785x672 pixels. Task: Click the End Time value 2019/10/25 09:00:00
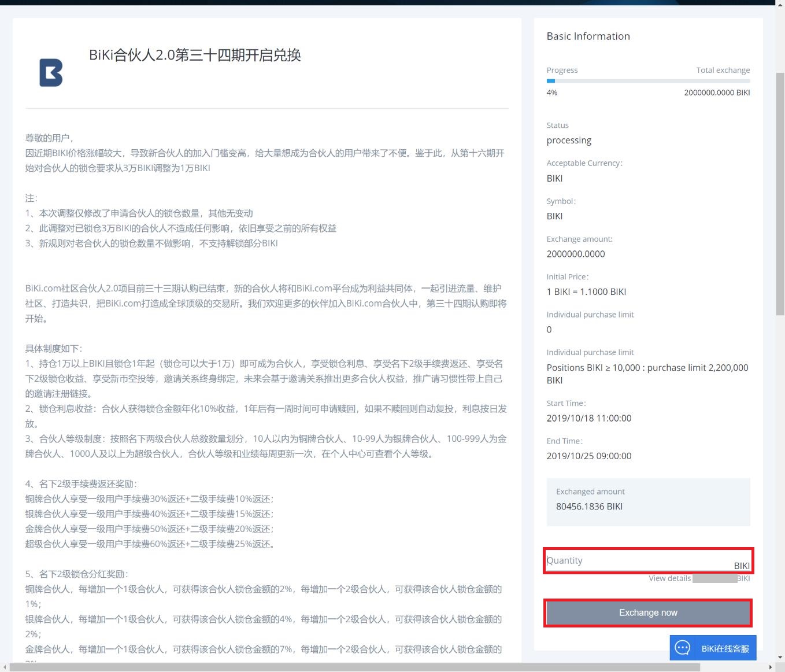tap(589, 456)
